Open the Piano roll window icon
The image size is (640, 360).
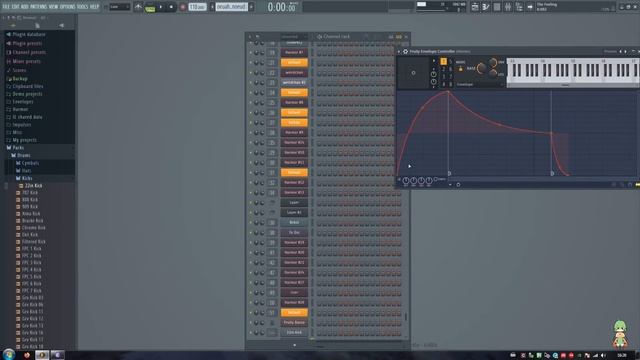[486, 7]
